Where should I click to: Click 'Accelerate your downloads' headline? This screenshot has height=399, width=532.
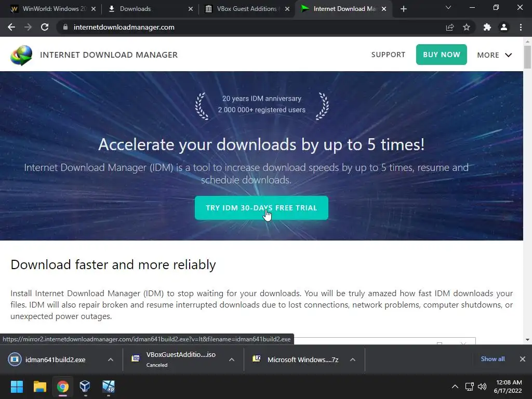261,144
